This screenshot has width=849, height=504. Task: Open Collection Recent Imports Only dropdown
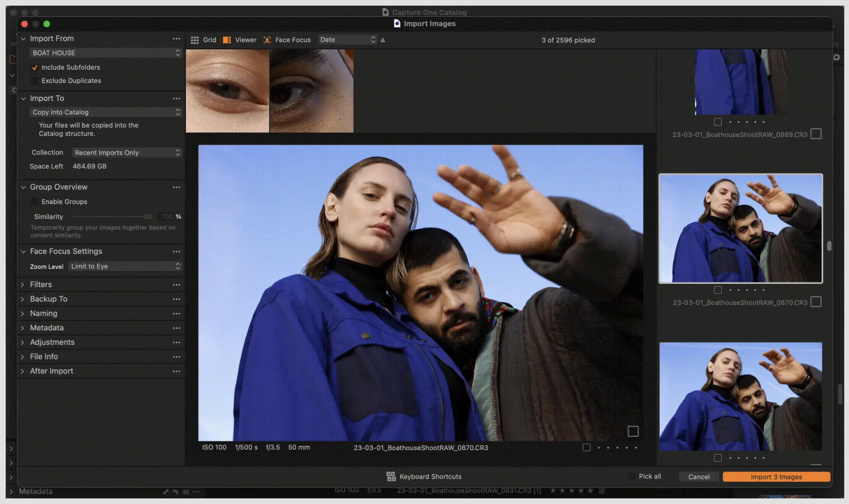(126, 153)
